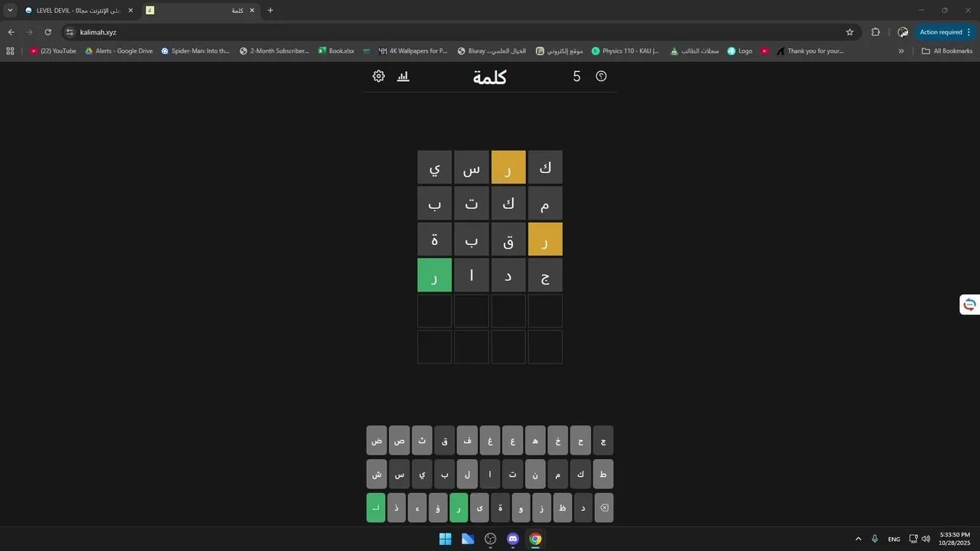Tap the ل key on keyboard
This screenshot has width=980, height=551.
point(467,474)
